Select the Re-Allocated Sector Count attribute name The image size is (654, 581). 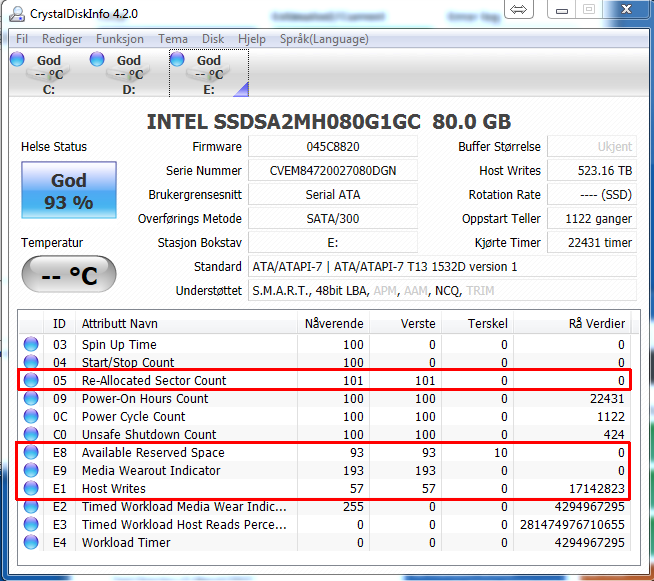tap(154, 380)
